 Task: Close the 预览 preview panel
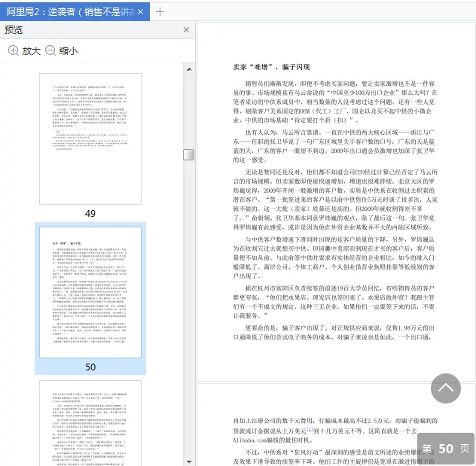(186, 29)
